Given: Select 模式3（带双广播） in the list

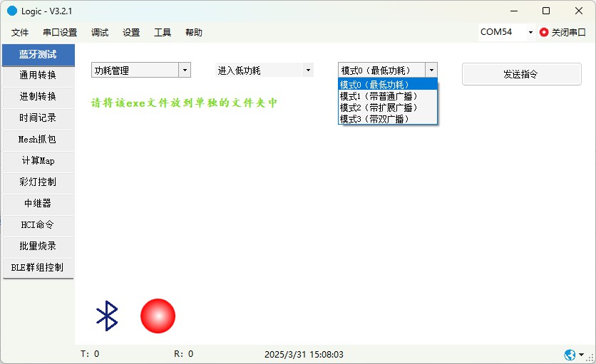Looking at the screenshot, I should pos(388,119).
